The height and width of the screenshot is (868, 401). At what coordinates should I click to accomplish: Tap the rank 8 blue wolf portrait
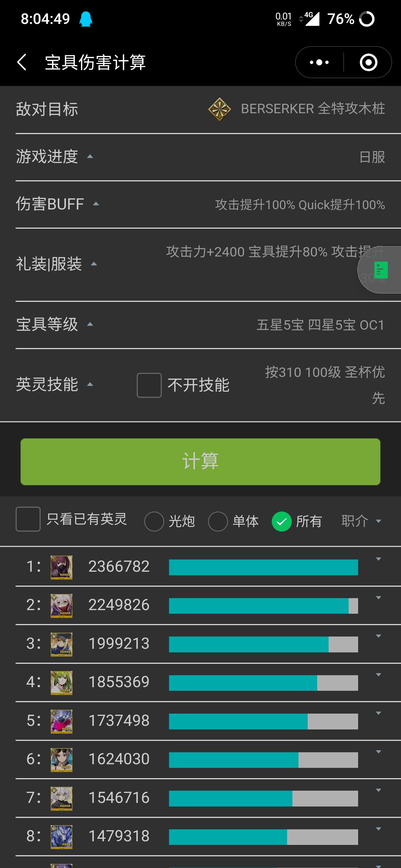61,837
